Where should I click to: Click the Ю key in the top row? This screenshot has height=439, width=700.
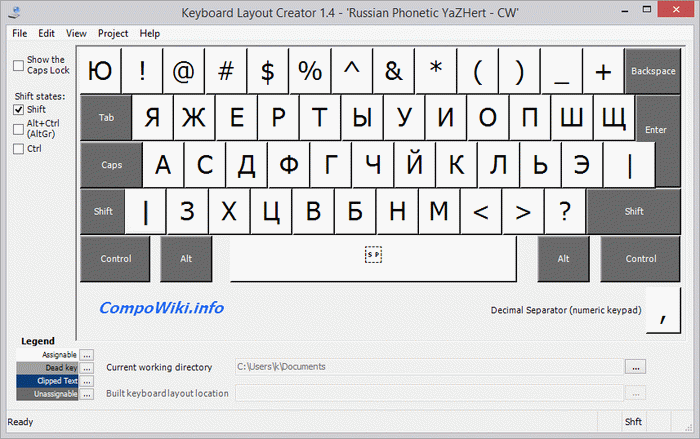100,71
